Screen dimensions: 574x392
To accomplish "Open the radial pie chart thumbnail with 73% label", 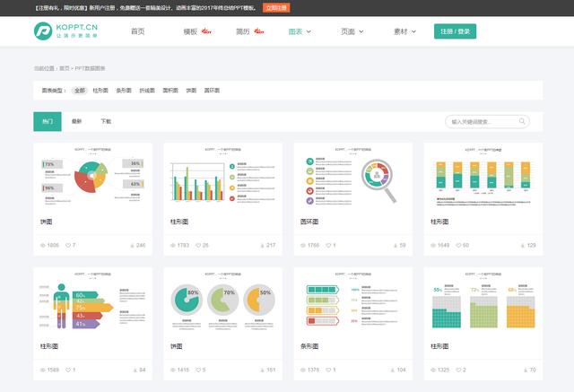I will click(x=92, y=177).
